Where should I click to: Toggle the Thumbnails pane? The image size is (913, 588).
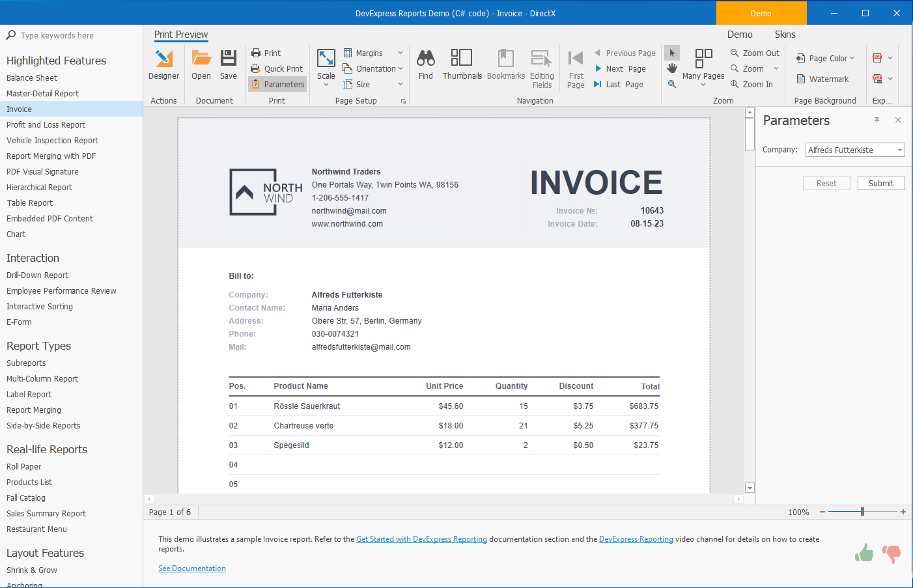point(462,64)
